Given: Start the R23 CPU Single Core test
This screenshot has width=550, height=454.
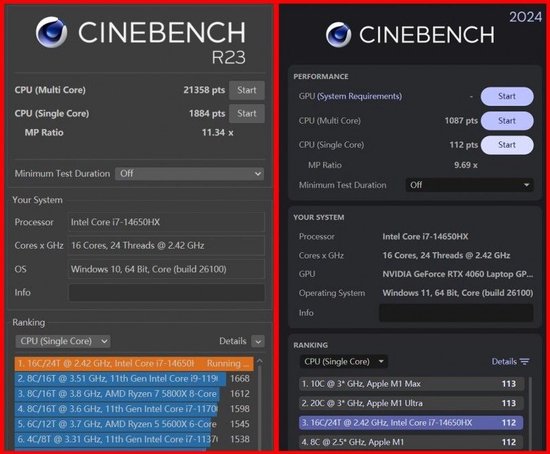Looking at the screenshot, I should coord(247,114).
